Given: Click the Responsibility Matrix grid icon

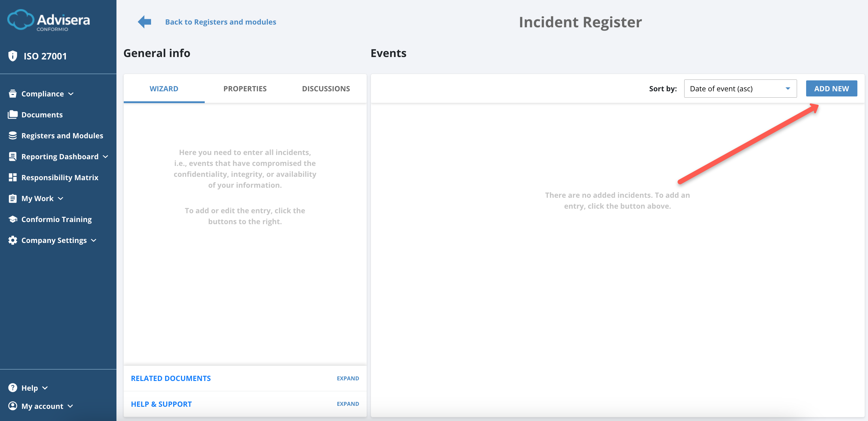Looking at the screenshot, I should (x=12, y=177).
